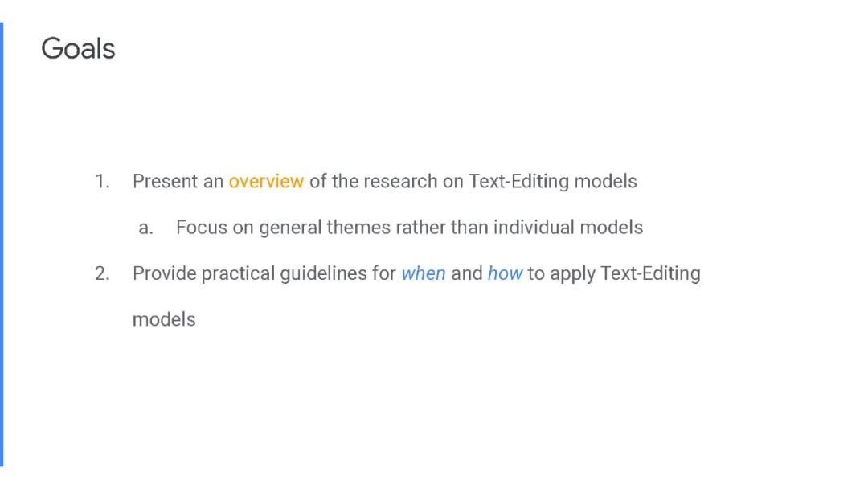Viewport: 868px width, 489px height.
Task: Click the word "Provide" in item two
Action: [x=164, y=273]
